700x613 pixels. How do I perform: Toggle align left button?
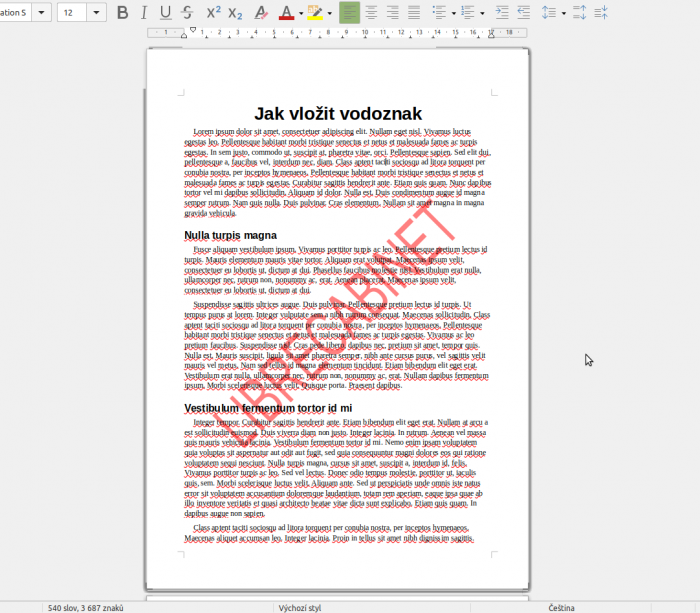[350, 13]
